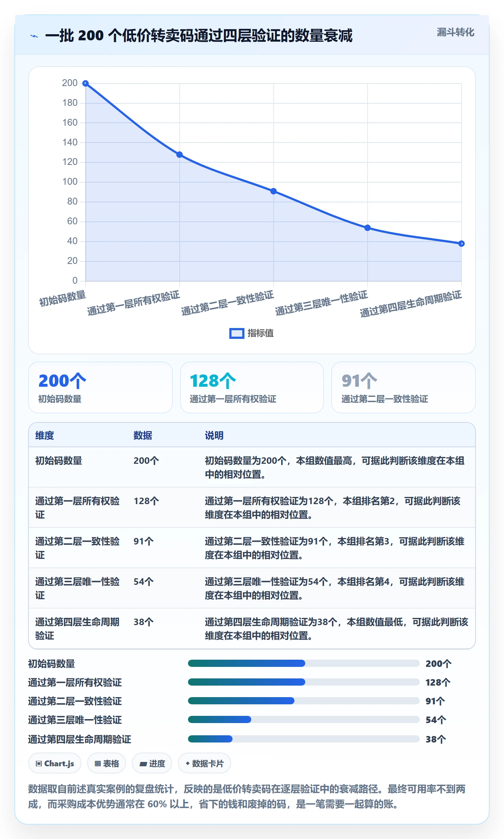Click the chart data point at value 54
This screenshot has height=839, width=504.
click(x=368, y=228)
